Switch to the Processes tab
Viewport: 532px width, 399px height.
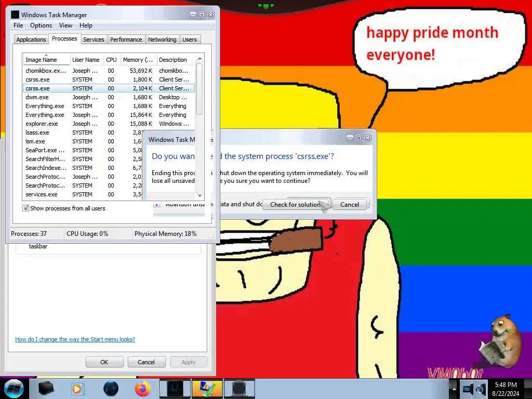click(x=64, y=38)
